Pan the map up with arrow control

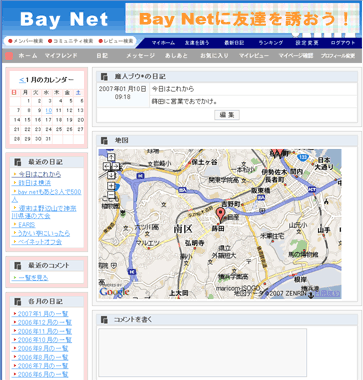(111, 157)
